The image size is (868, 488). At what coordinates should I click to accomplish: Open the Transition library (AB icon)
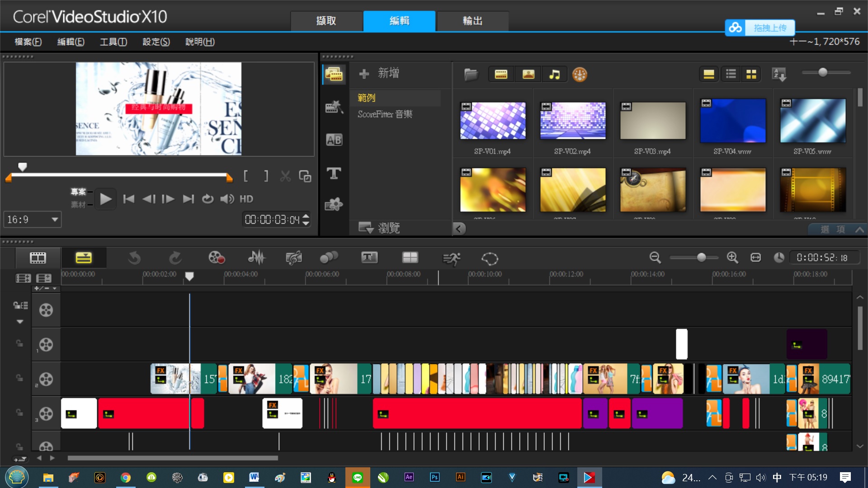click(334, 140)
